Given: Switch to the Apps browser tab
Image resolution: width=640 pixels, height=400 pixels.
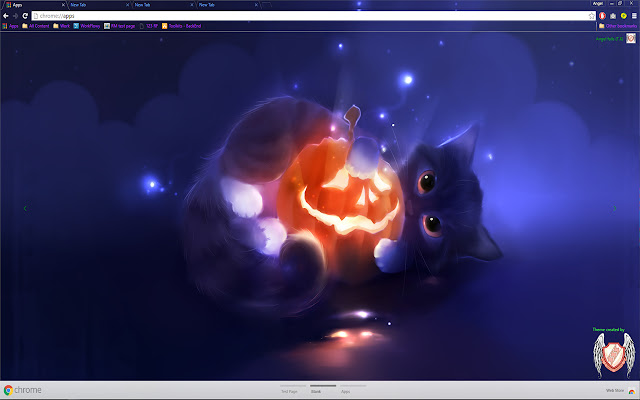Looking at the screenshot, I should pyautogui.click(x=35, y=5).
